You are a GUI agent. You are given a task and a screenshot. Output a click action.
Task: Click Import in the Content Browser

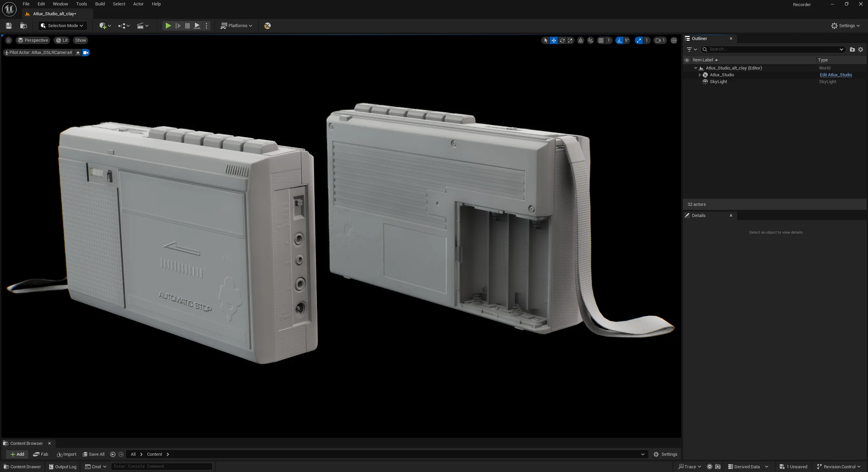[x=67, y=454]
